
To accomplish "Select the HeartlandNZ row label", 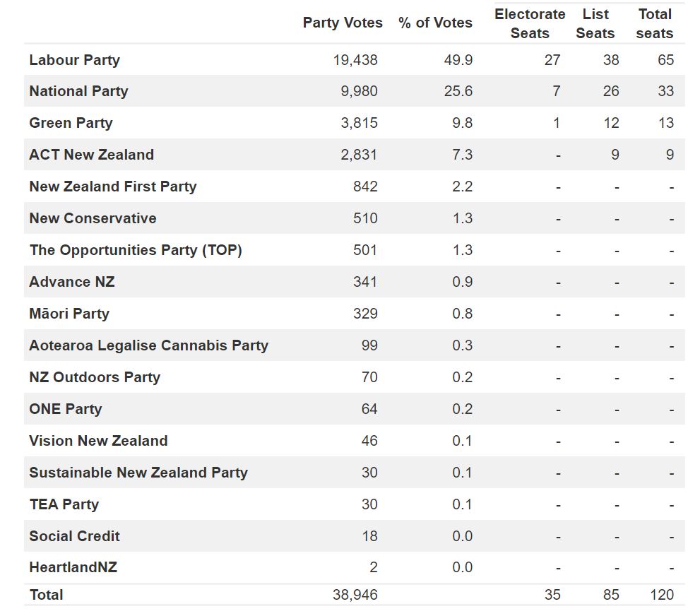I will [73, 567].
